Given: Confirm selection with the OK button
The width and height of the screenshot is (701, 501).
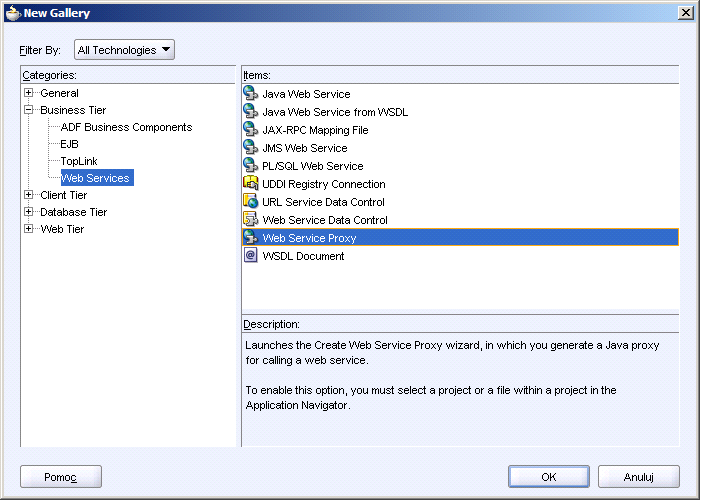Looking at the screenshot, I should 549,477.
